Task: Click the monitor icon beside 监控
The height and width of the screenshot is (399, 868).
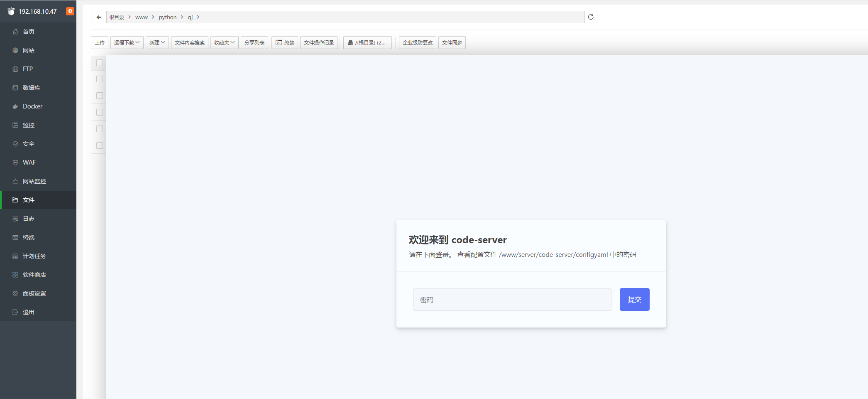Action: click(15, 125)
